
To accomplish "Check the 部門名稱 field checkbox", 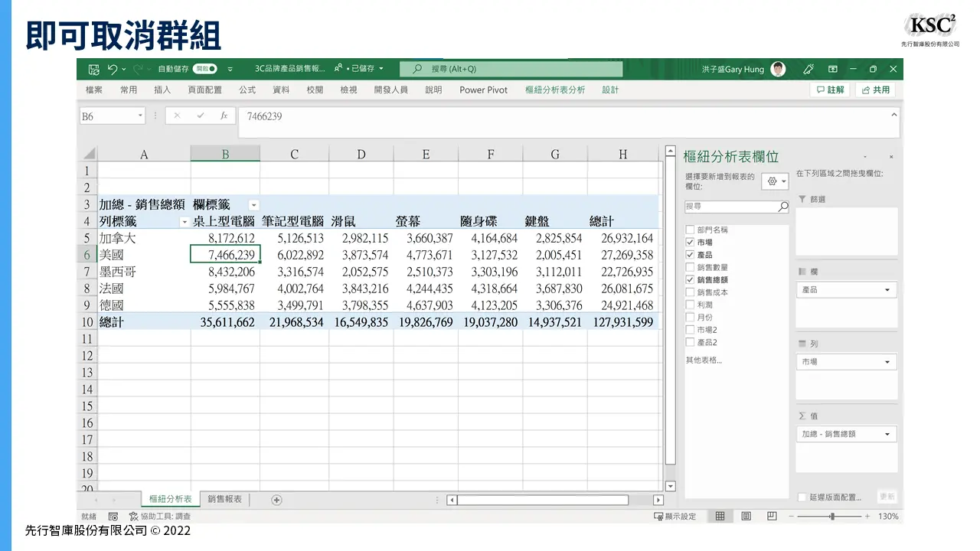I will [690, 230].
